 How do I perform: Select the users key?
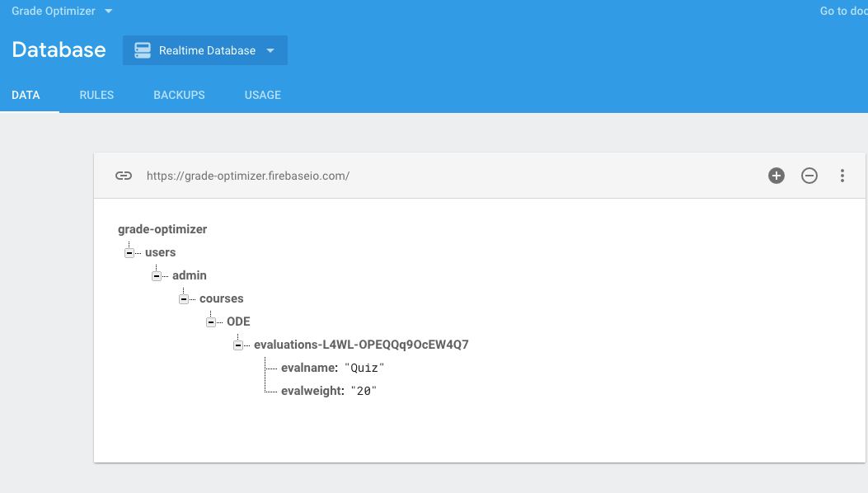161,252
